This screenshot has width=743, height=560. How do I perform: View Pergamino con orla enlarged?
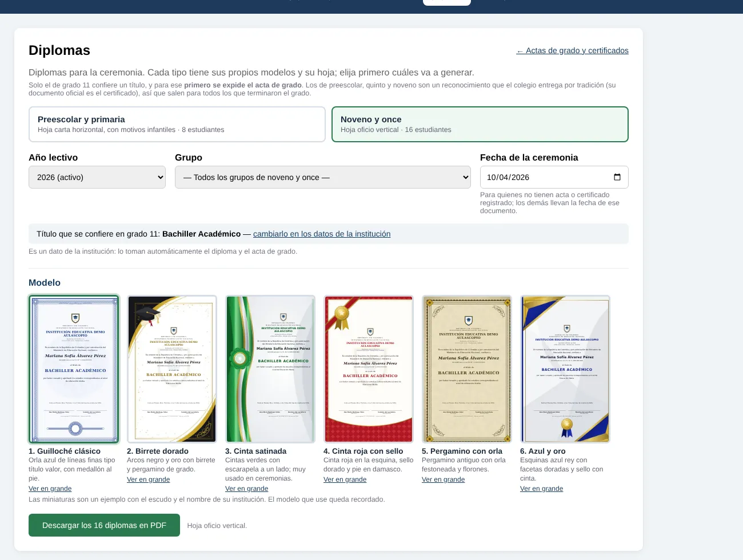pyautogui.click(x=444, y=479)
